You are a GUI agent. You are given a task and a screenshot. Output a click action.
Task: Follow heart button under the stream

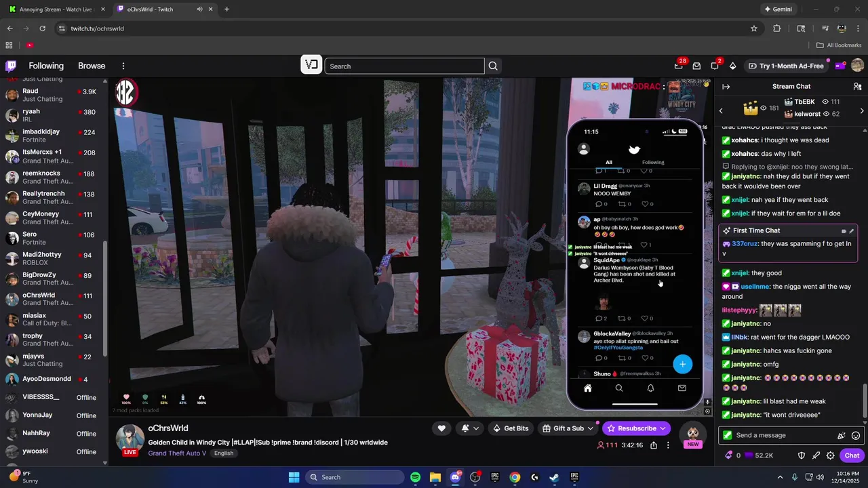pyautogui.click(x=441, y=428)
